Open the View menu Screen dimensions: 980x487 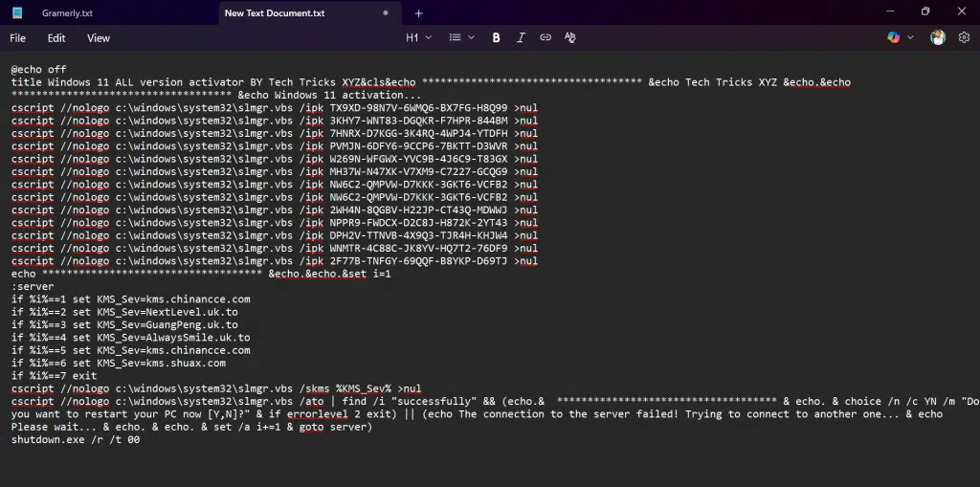[x=99, y=38]
